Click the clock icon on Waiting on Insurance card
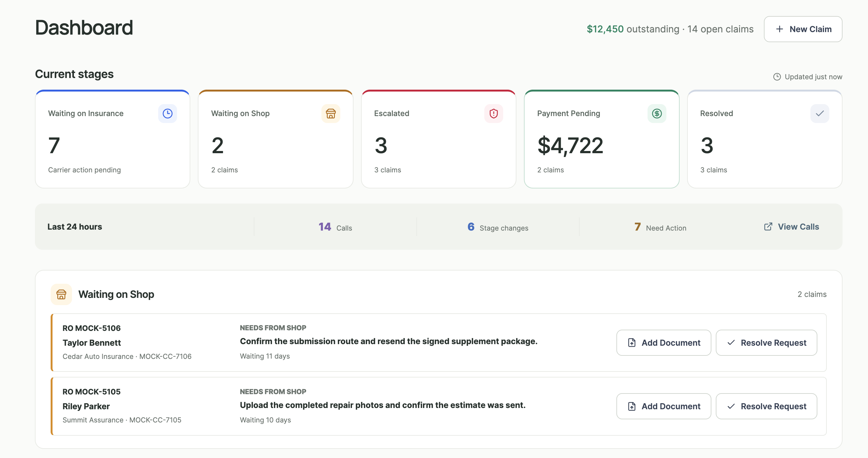Screen dimensions: 868x458 click(167, 114)
